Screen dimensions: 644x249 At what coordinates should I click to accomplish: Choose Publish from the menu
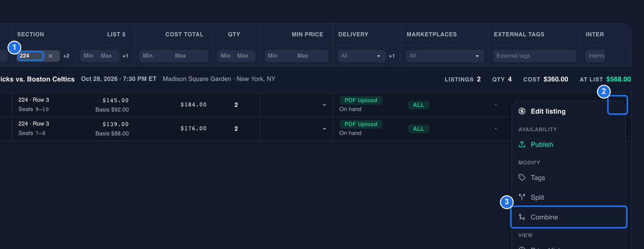coord(568,145)
